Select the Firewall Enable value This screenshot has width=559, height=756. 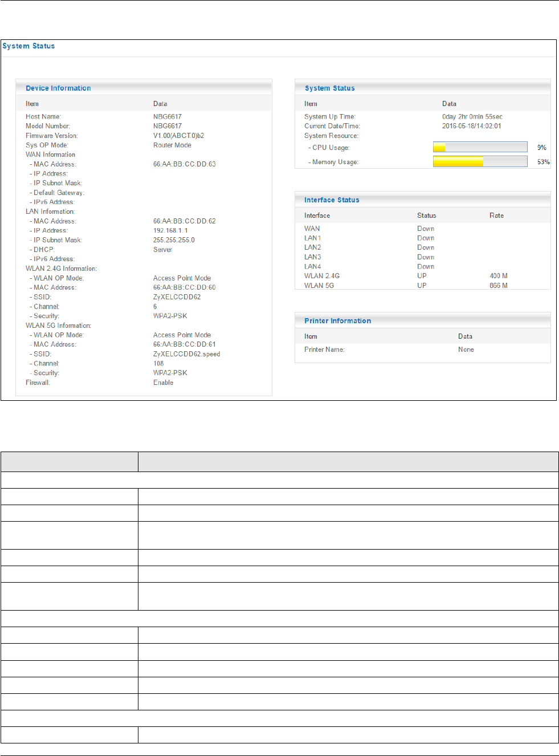tap(163, 383)
